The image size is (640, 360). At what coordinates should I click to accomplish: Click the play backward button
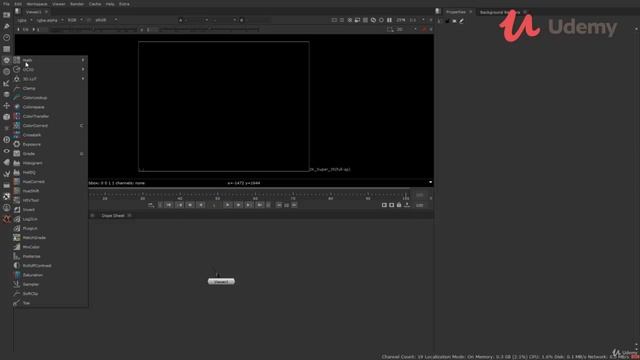pos(201,205)
